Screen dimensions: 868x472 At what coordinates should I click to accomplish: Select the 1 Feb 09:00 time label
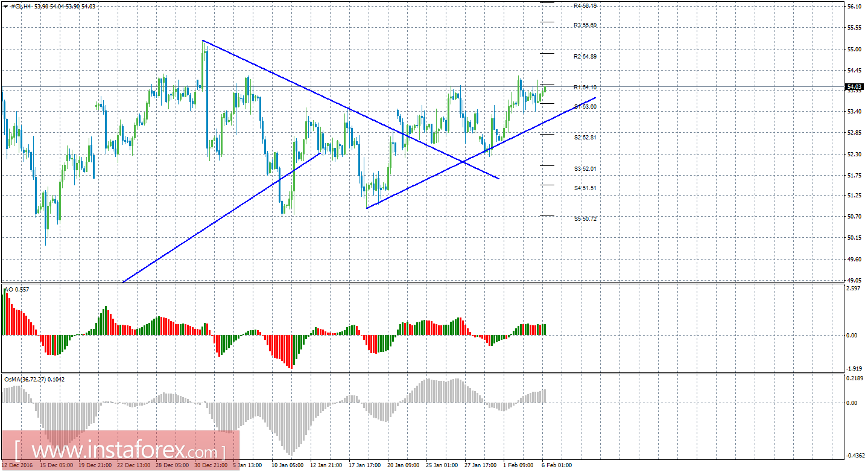pos(518,465)
